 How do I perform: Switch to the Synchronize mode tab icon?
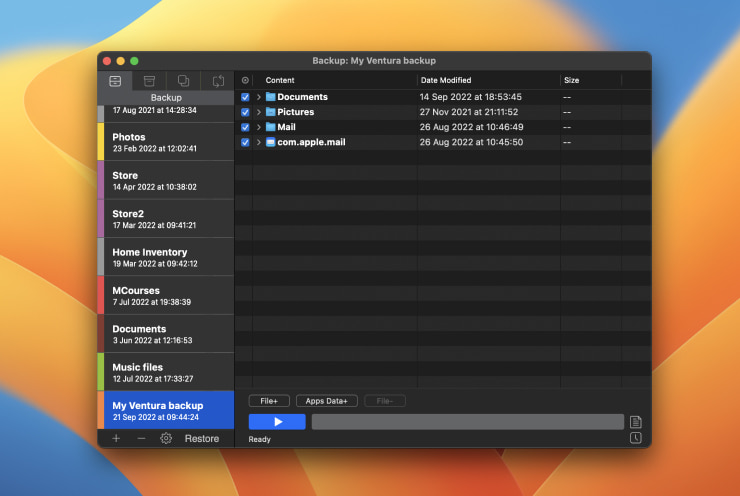(218, 81)
